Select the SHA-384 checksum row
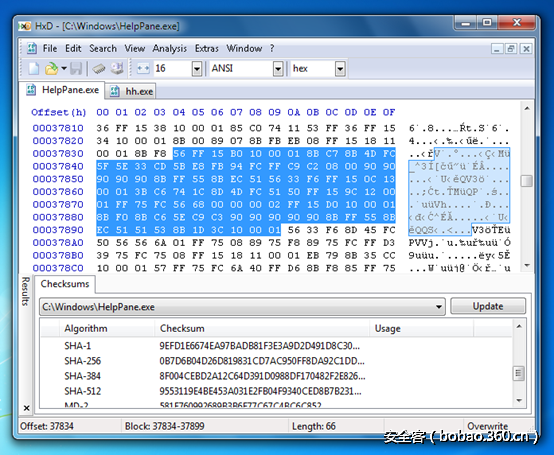 pyautogui.click(x=276, y=376)
